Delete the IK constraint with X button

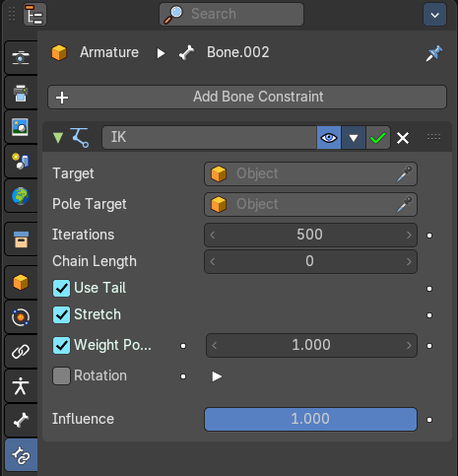[403, 138]
